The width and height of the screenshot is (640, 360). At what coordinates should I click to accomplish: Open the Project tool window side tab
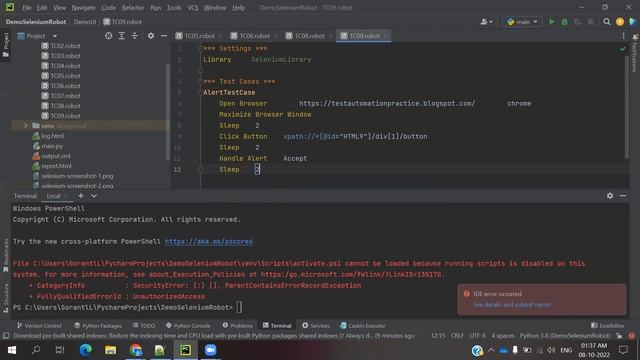coord(5,46)
